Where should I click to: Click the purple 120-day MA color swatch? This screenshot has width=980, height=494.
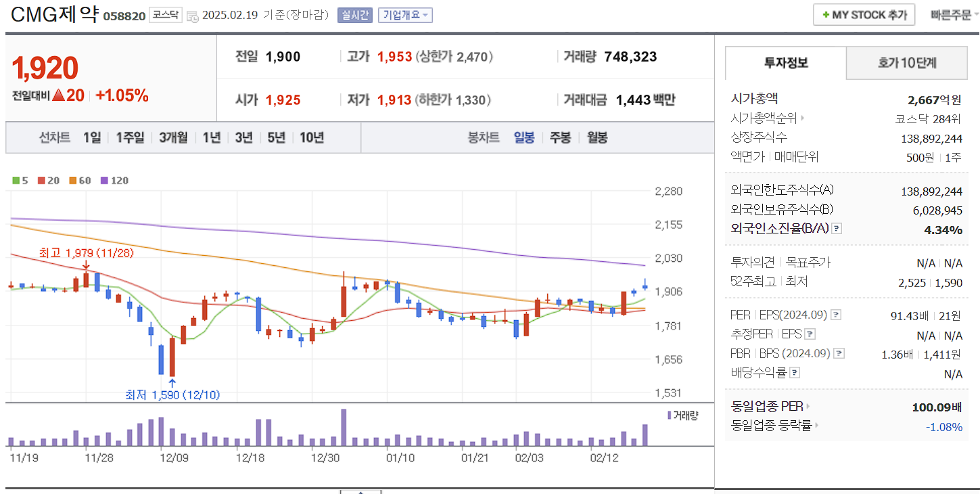click(x=104, y=181)
